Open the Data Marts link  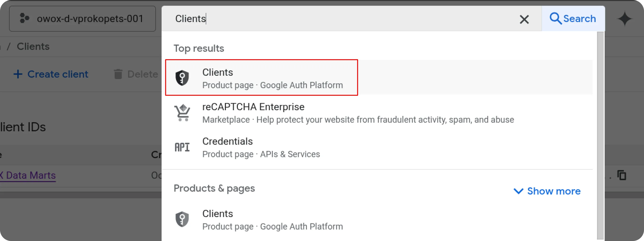[x=27, y=175]
